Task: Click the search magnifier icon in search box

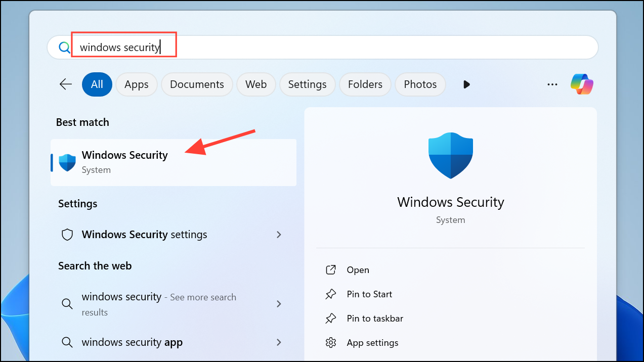Action: coord(64,48)
